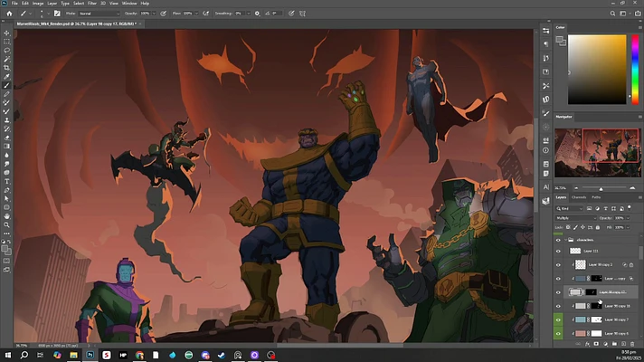Viewport: 644px width, 362px height.
Task: Click the Navigator zoom slider
Action: click(x=601, y=188)
